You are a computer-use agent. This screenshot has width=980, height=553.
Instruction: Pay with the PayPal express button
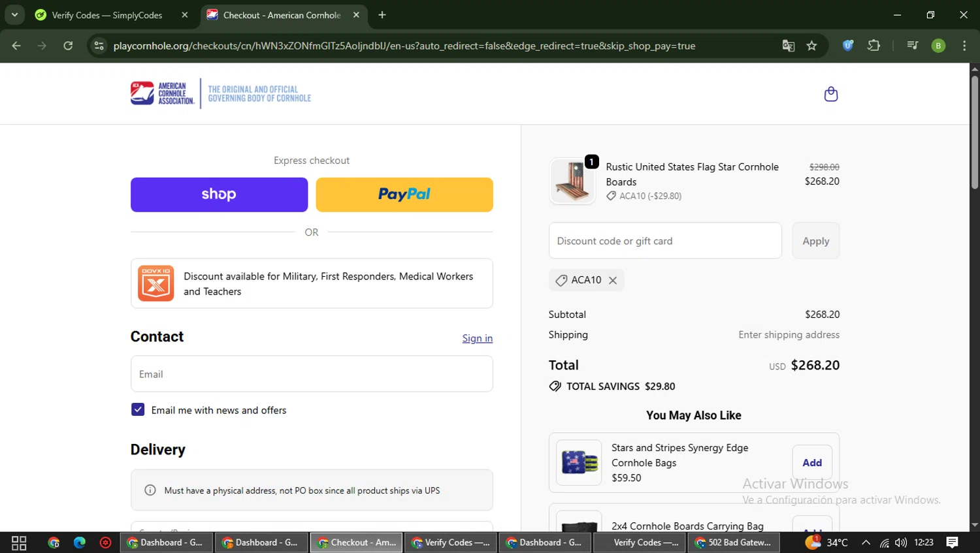click(404, 195)
